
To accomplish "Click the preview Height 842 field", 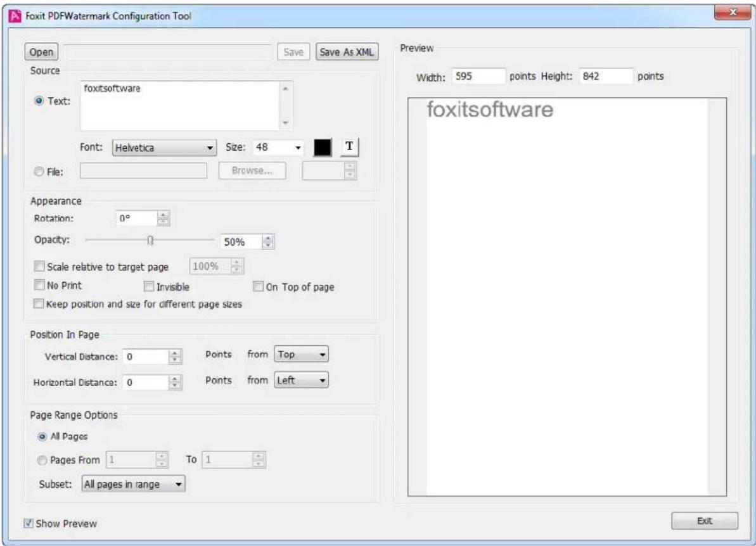I will (x=606, y=76).
